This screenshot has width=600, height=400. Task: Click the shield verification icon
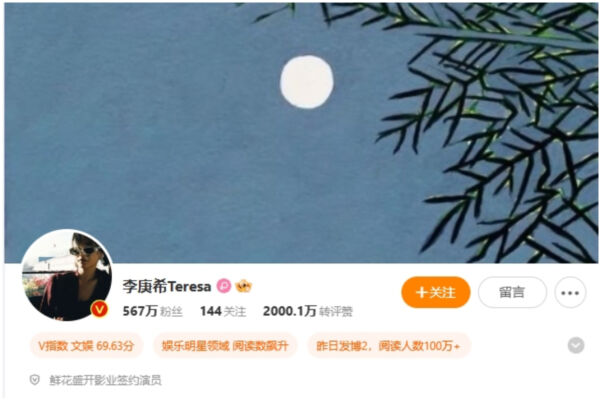click(x=34, y=380)
